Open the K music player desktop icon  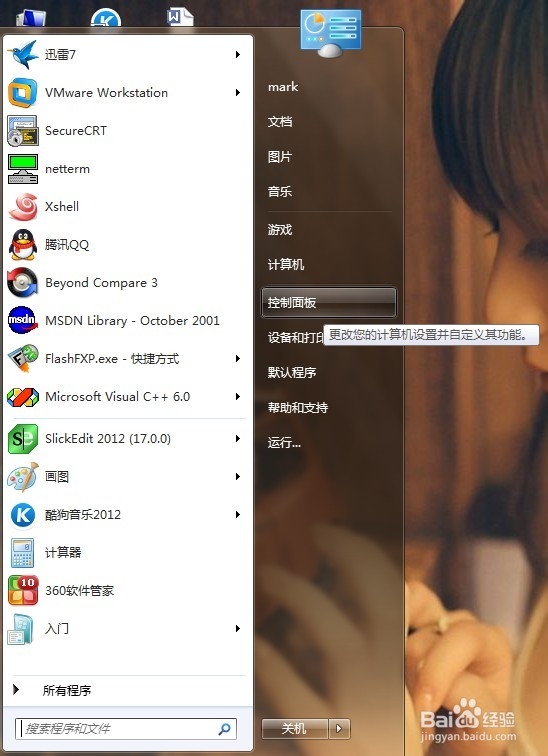106,18
